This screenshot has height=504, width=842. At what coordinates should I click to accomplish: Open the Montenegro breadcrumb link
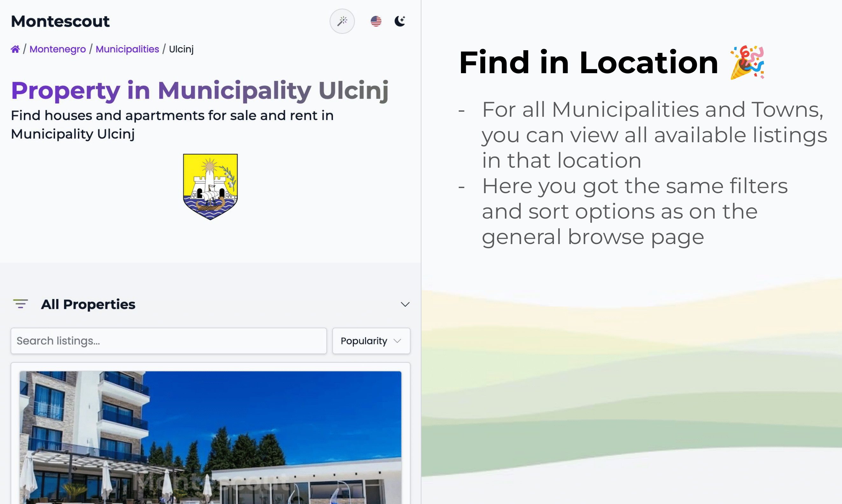point(57,49)
